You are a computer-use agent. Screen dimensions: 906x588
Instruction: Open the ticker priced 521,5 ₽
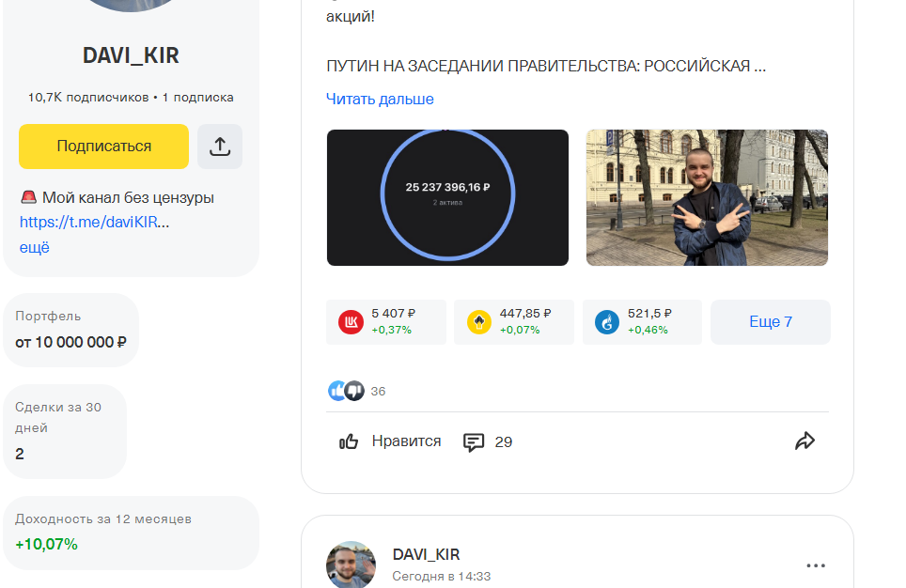click(x=642, y=322)
